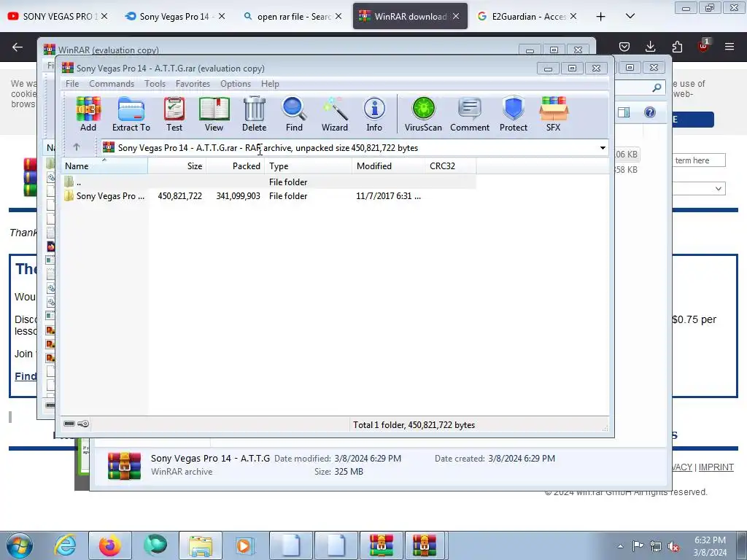This screenshot has height=560, width=747.
Task: Switch to the E2Guardian tab
Action: pos(529,16)
